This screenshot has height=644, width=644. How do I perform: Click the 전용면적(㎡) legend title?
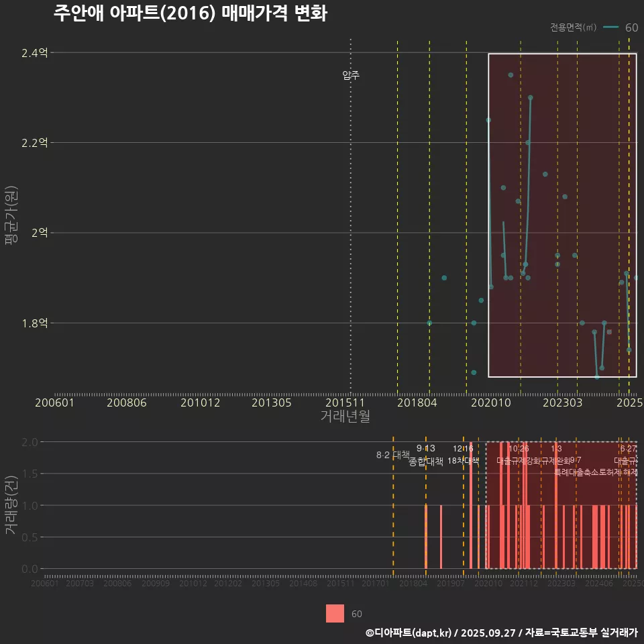(x=573, y=28)
